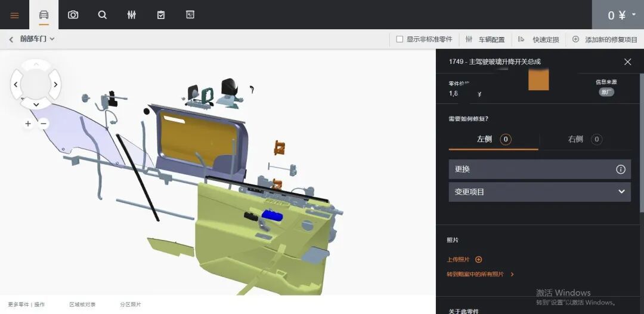Click the zoom out minus button
The image size is (644, 314).
pyautogui.click(x=44, y=124)
